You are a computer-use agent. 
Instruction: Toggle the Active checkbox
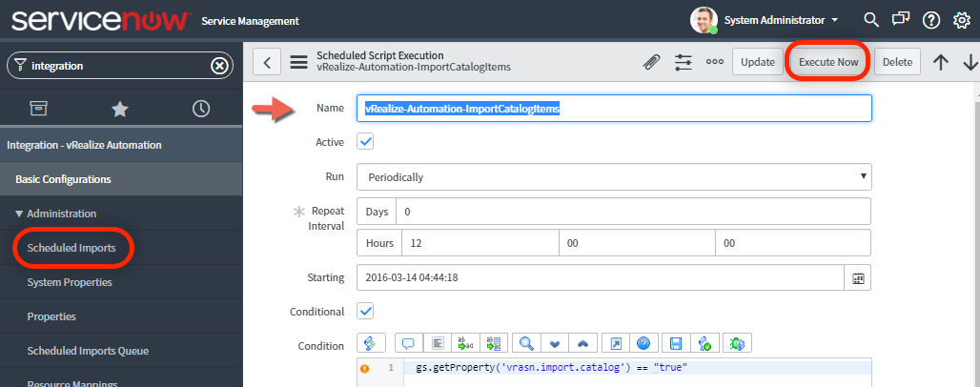(365, 142)
